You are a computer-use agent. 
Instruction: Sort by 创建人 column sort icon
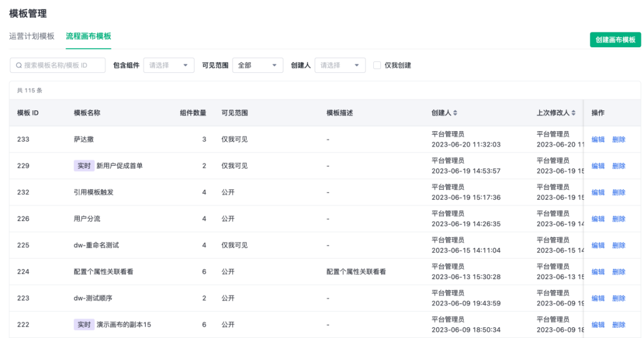455,113
